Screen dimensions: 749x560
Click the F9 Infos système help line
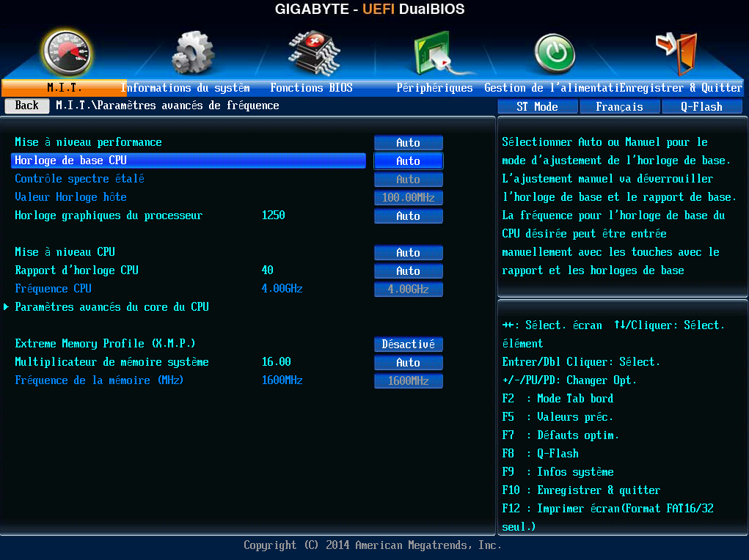pyautogui.click(x=558, y=472)
